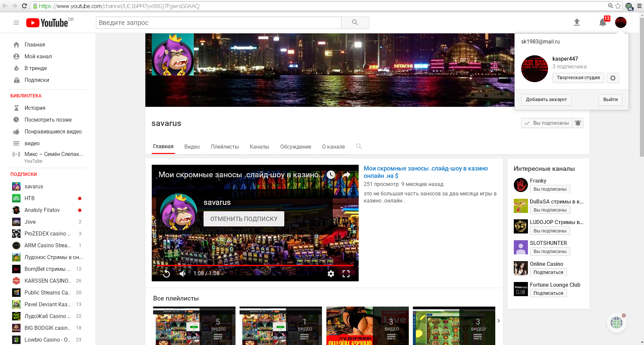The image size is (644, 345).
Task: Open 'Главная' home in sidebar
Action: (35, 44)
